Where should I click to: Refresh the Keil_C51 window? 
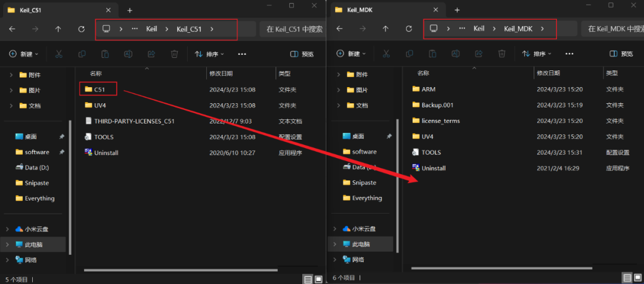tap(81, 29)
